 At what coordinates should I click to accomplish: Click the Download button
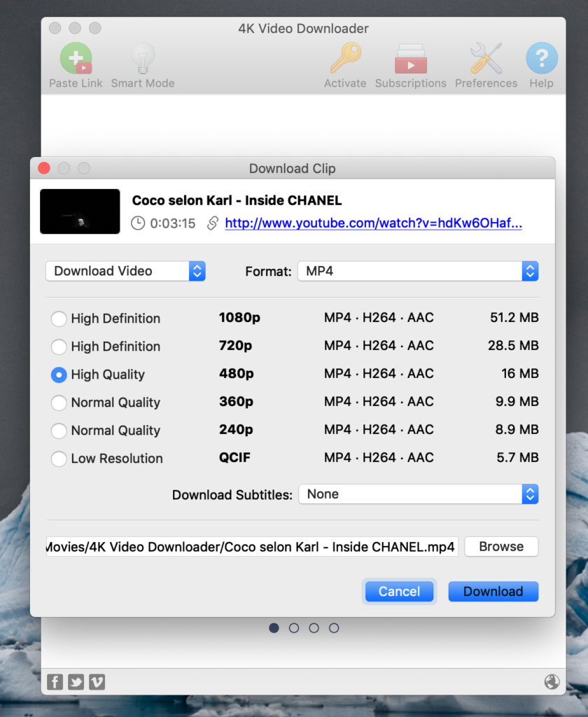pyautogui.click(x=493, y=591)
